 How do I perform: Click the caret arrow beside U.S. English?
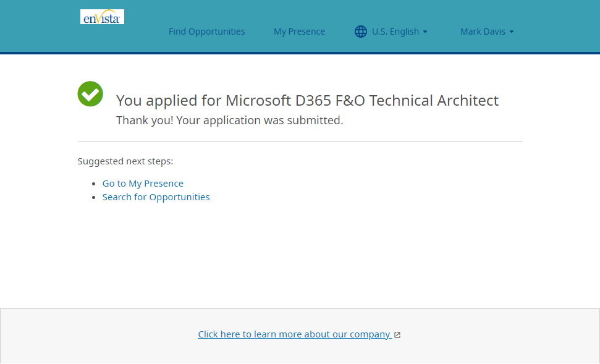tap(425, 32)
